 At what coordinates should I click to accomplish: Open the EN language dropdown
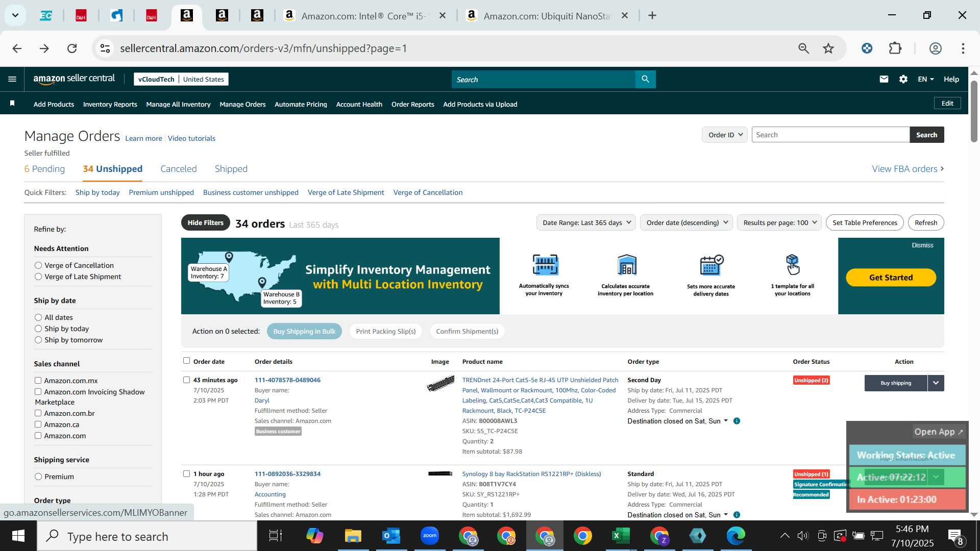pyautogui.click(x=925, y=79)
